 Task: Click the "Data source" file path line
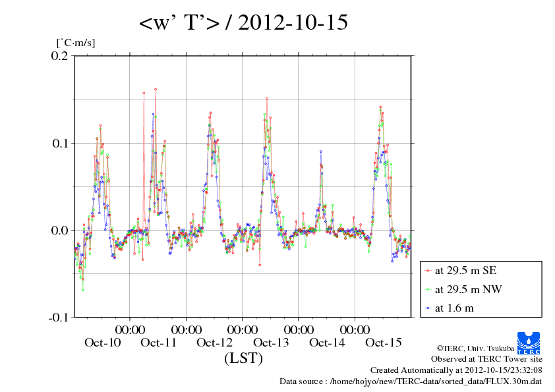coord(411,381)
